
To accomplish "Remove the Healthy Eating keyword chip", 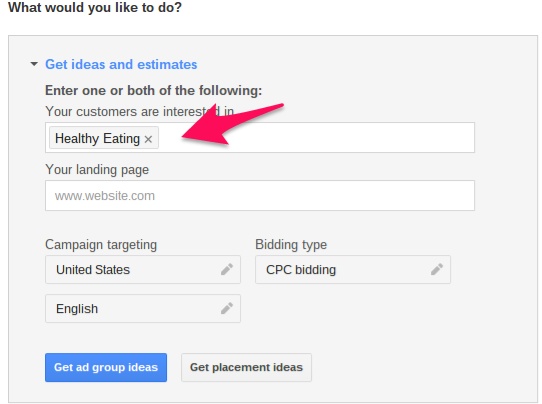I will [x=148, y=139].
